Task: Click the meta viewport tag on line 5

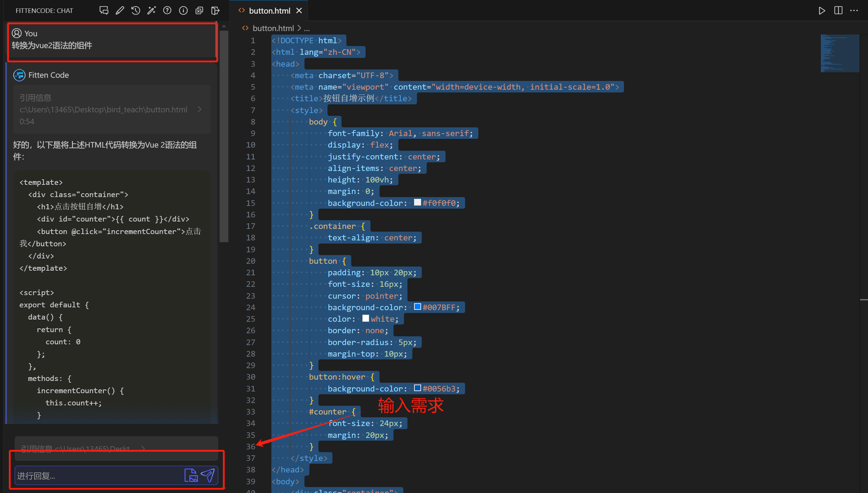Action: tap(455, 87)
